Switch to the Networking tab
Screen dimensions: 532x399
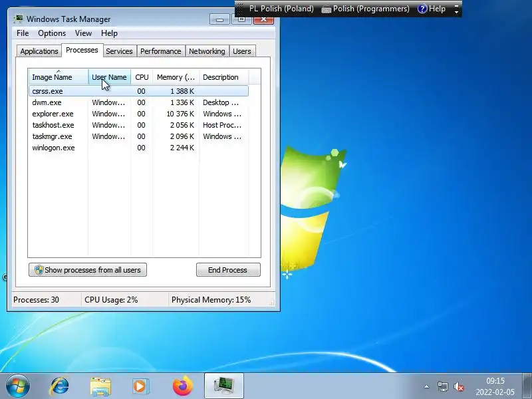(207, 51)
